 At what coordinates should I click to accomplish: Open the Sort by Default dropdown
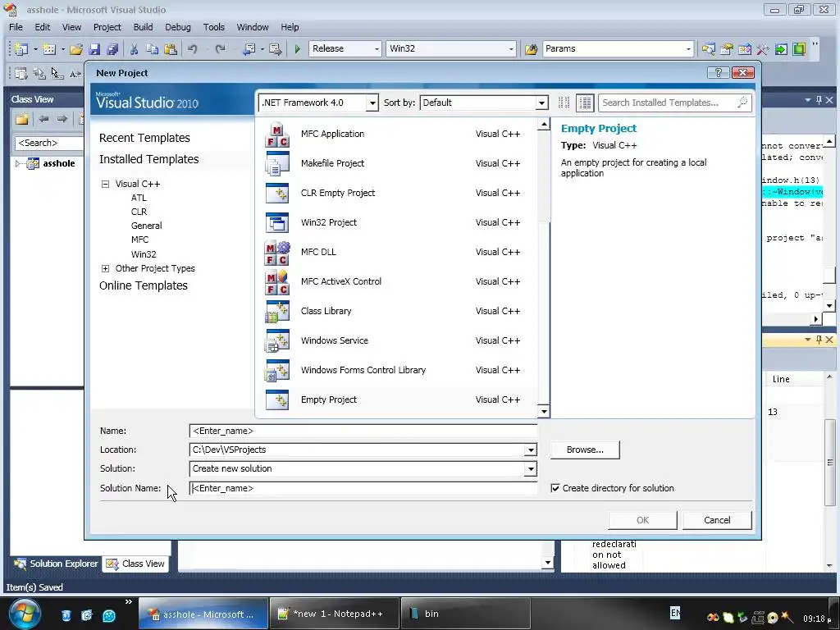tap(541, 103)
